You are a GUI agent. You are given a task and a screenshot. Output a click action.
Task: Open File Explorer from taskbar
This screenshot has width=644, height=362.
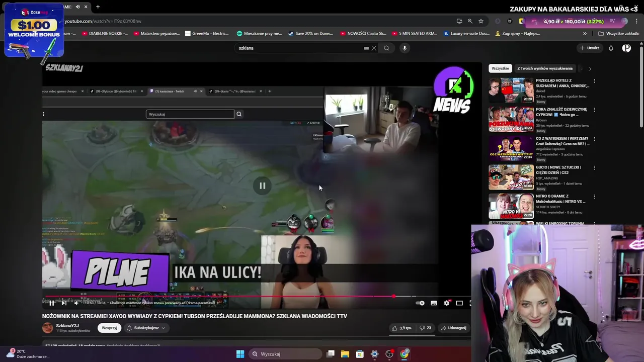(x=345, y=354)
